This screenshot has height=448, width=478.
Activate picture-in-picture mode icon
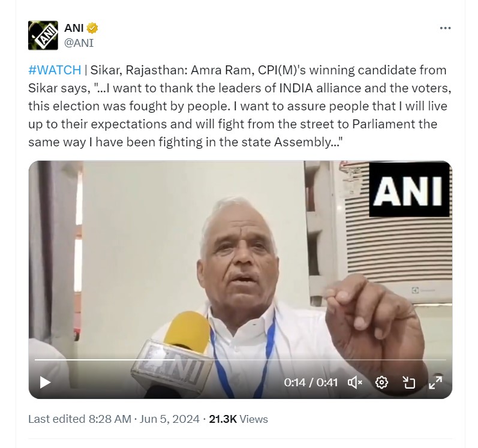[408, 382]
